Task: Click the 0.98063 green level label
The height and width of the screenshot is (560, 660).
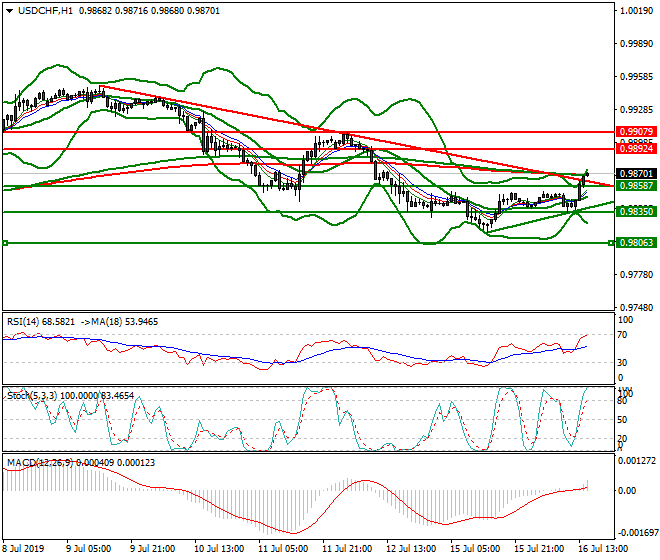Action: click(636, 243)
